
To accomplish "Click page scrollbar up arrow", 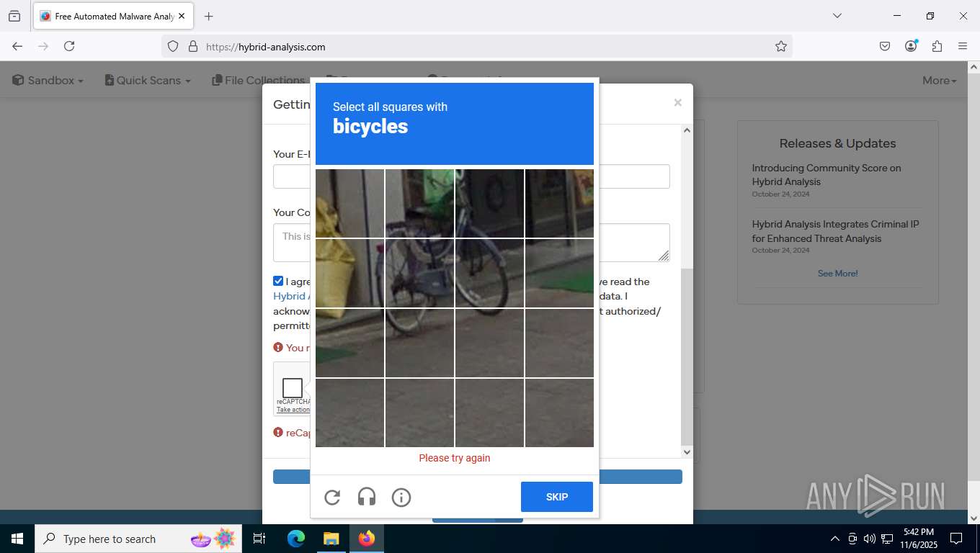I will [974, 67].
